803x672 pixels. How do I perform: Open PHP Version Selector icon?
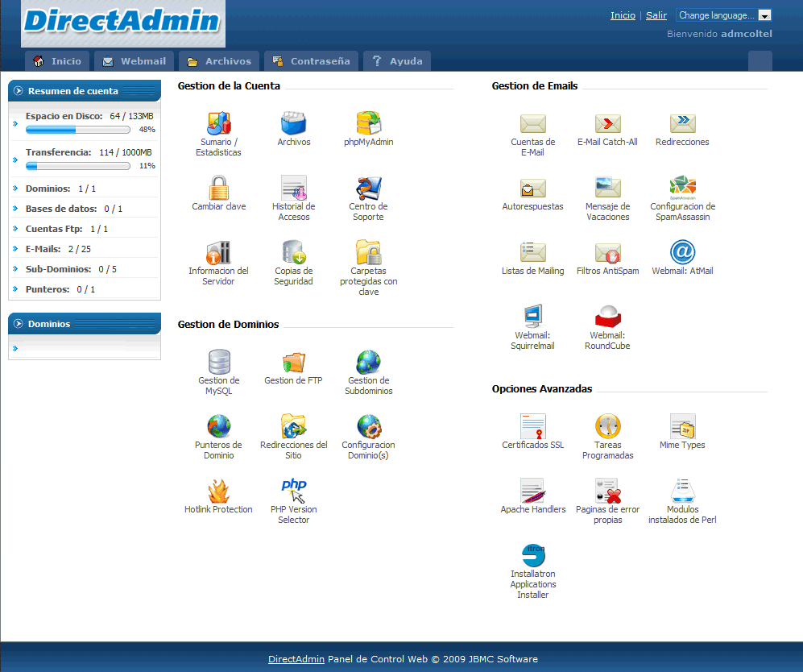[x=293, y=491]
